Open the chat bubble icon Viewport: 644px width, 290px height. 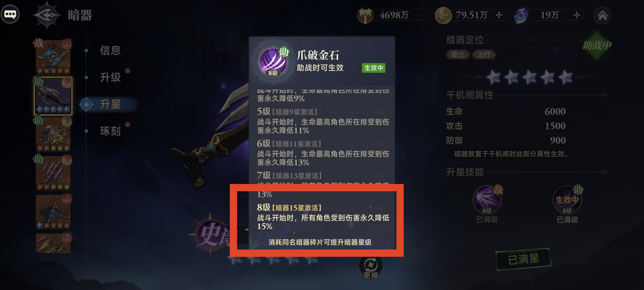[10, 14]
